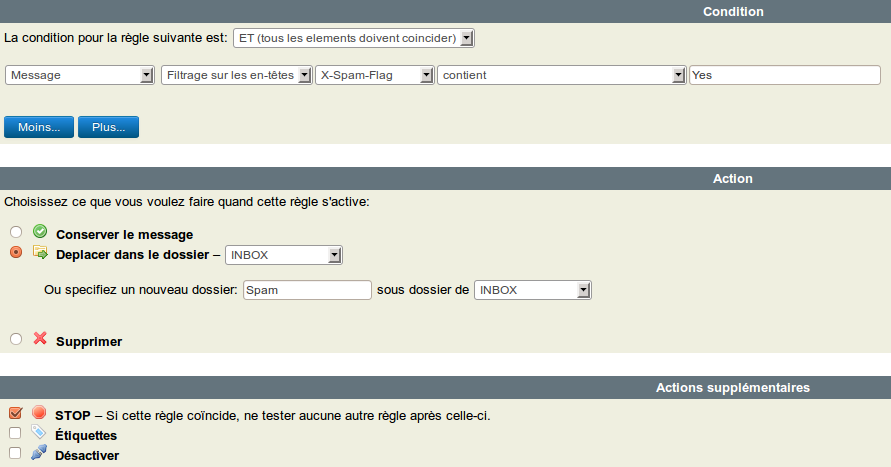891x467 pixels.
Task: Select the Conserver le message radio button
Action: click(16, 233)
